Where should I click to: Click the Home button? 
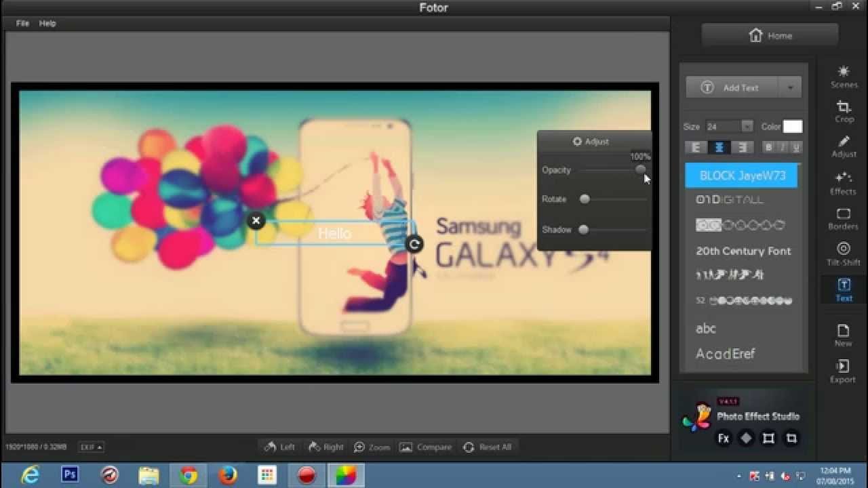[x=770, y=35]
